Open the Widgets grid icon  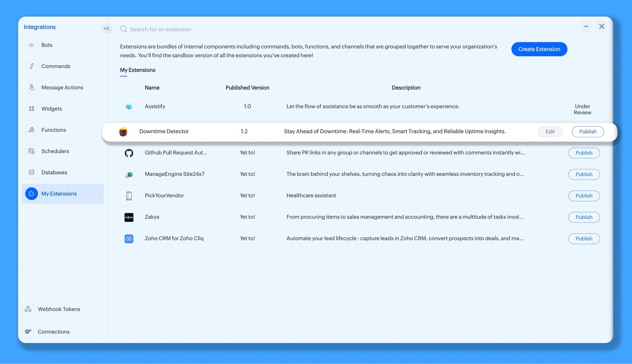32,109
